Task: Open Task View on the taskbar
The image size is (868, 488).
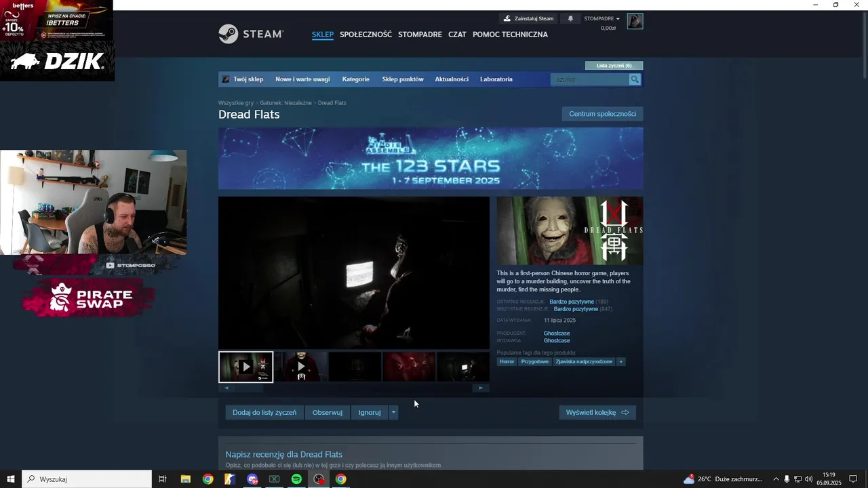Action: 163,479
